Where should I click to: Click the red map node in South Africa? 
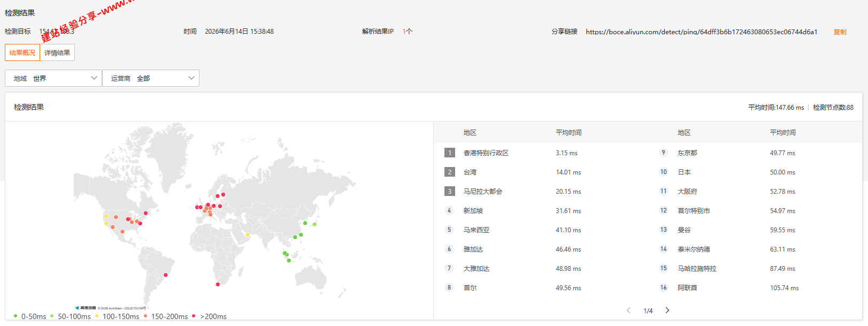[x=218, y=284]
